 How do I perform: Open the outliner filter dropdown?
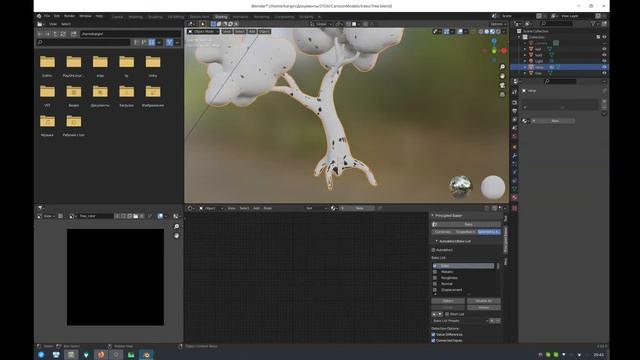pos(594,24)
